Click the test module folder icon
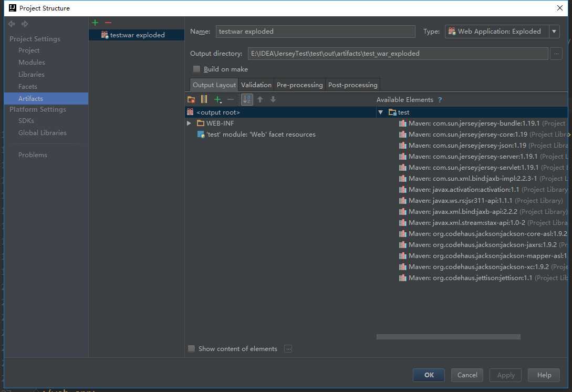The height and width of the screenshot is (392, 572). [392, 112]
